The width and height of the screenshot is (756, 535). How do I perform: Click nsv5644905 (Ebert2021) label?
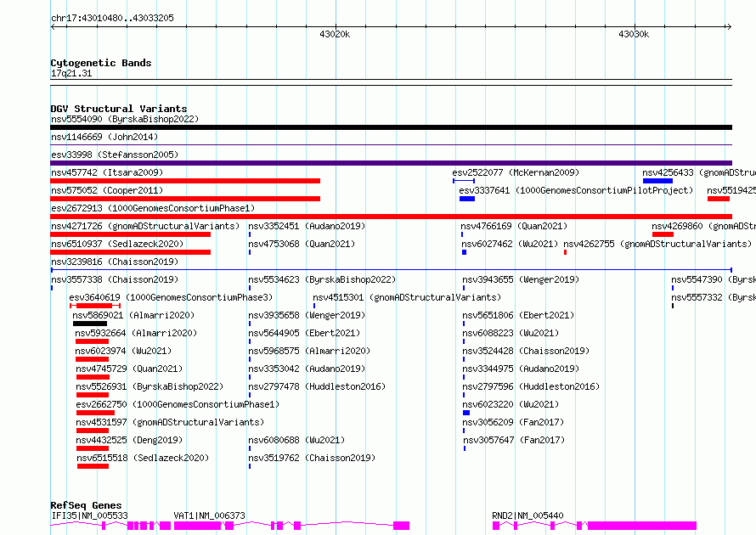[304, 333]
